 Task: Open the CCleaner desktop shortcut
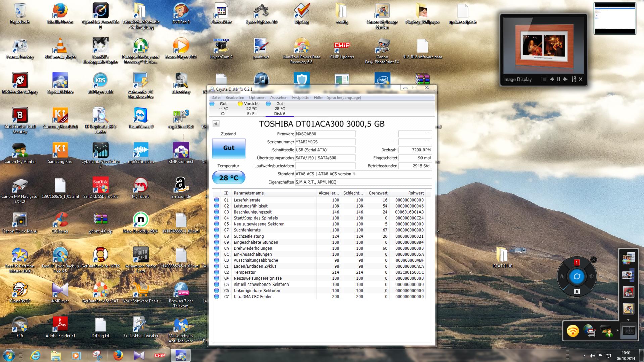60,223
